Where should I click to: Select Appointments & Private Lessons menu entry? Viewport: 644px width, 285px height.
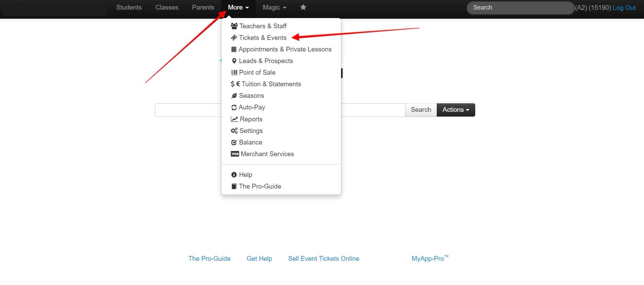point(285,49)
